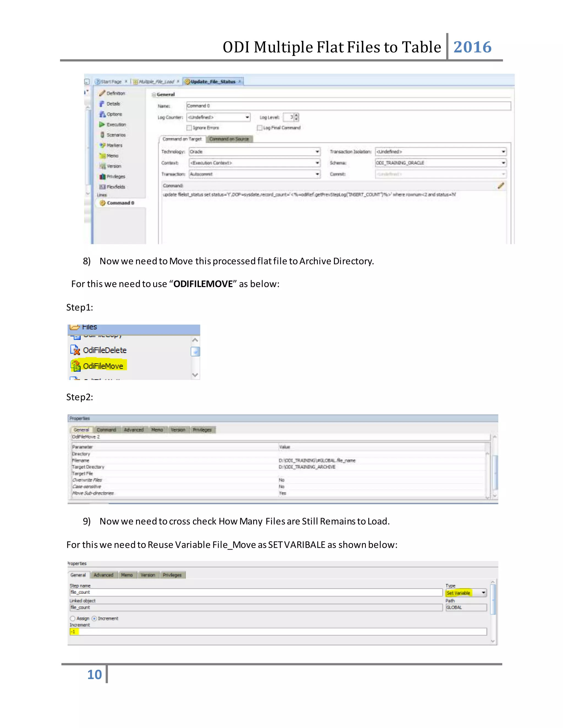
Task: Open the Log Counter dropdown
Action: [x=219, y=117]
